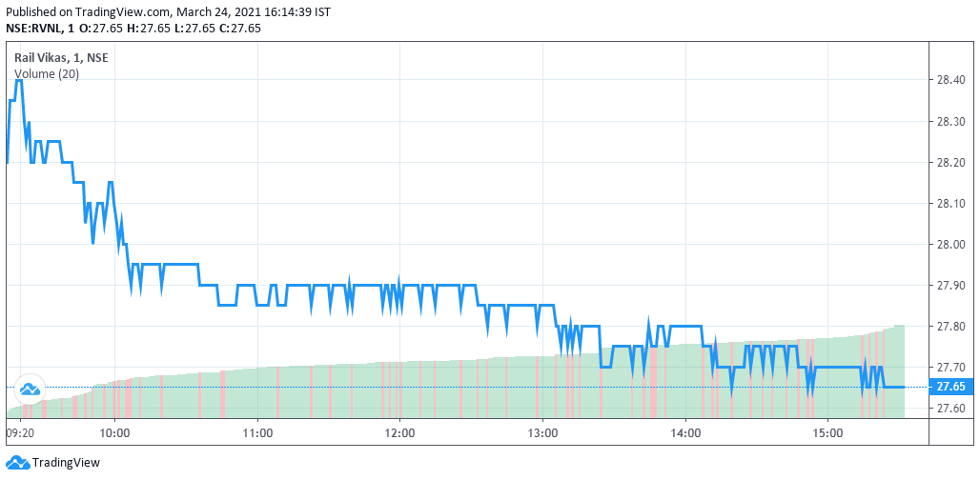Click the round TradingView badge on the chart
Screen dimensions: 980x480
[29, 388]
